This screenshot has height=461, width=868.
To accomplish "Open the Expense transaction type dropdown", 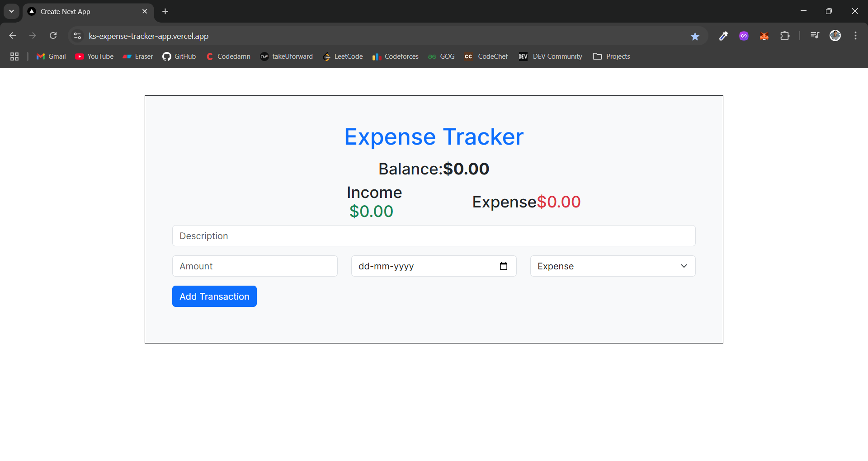I will tap(612, 266).
